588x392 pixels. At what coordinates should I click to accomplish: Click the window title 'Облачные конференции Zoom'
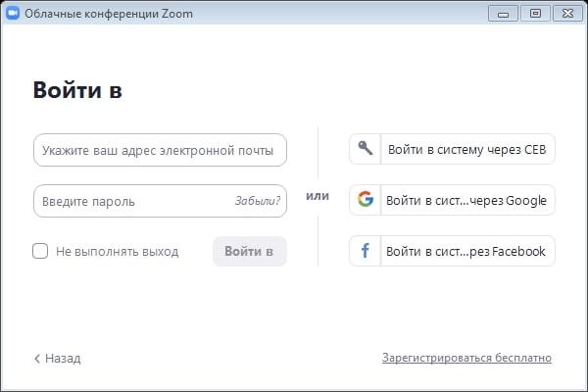coord(109,14)
